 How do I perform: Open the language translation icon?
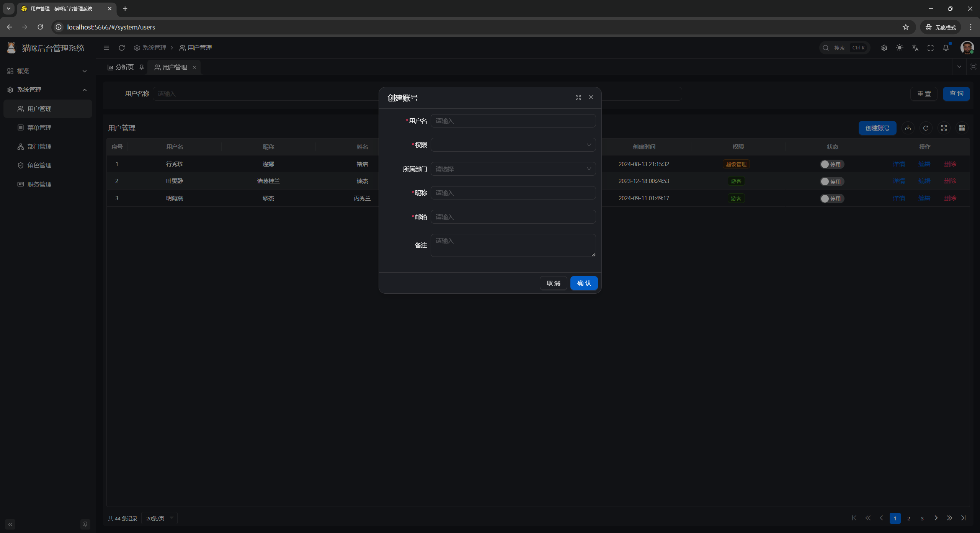(x=915, y=48)
